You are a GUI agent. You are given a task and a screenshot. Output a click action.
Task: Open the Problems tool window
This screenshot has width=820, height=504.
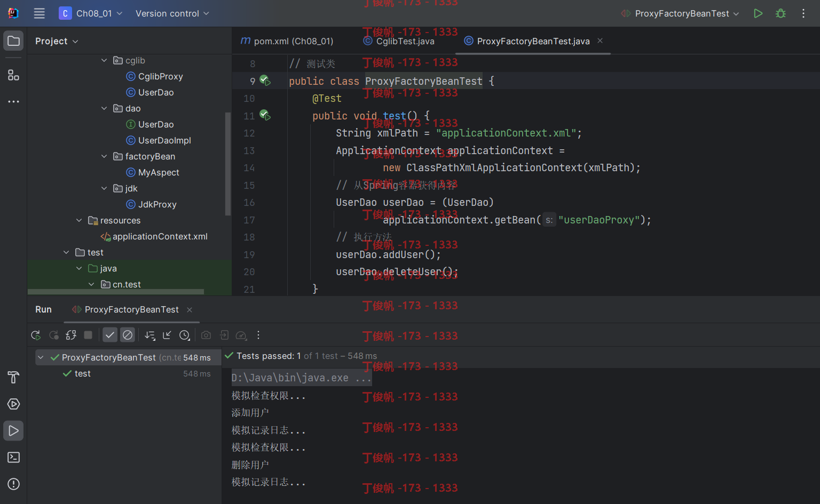coord(13,484)
